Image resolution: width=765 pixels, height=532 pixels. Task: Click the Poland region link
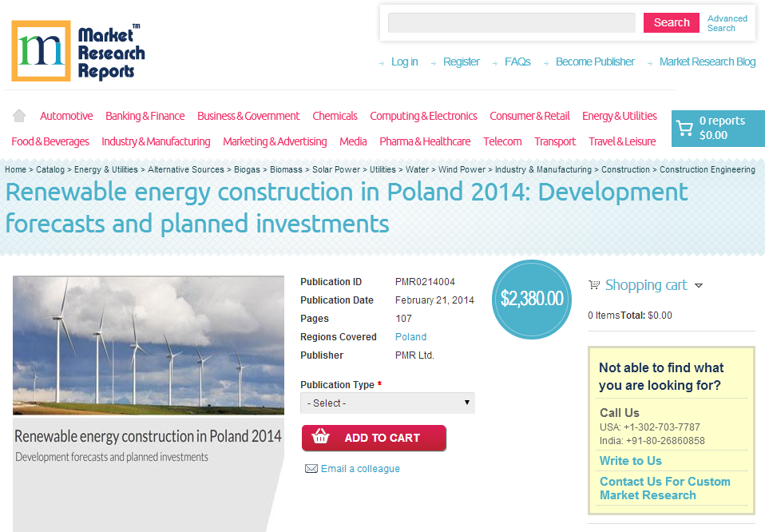click(410, 337)
